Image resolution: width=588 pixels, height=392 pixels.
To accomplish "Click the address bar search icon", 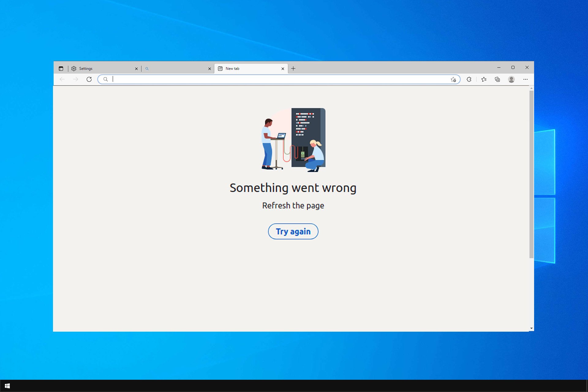I will click(106, 79).
